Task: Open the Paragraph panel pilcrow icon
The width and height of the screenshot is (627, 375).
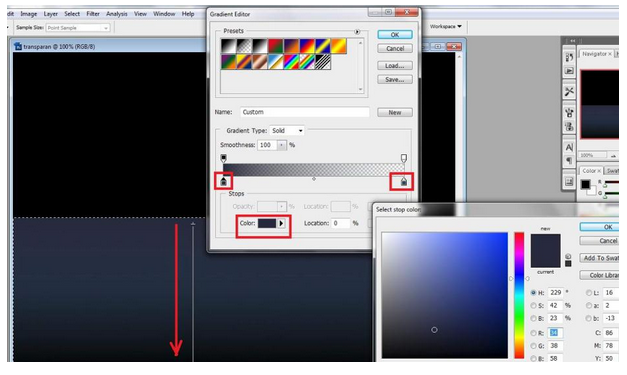Action: tap(569, 161)
